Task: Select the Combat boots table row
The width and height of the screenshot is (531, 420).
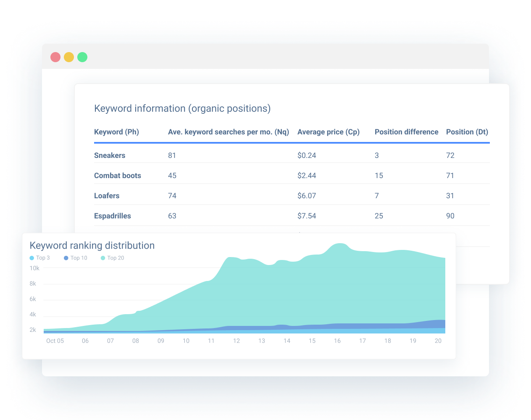Action: 118,175
